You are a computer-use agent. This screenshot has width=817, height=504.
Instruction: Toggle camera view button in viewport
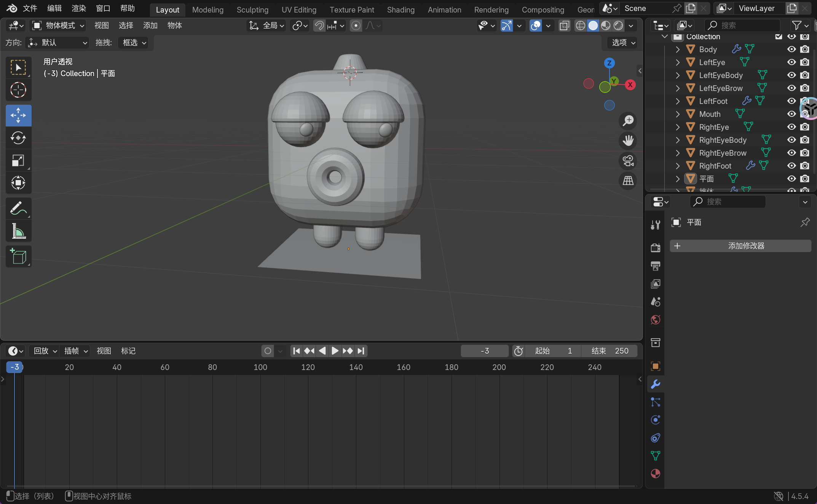point(628,161)
